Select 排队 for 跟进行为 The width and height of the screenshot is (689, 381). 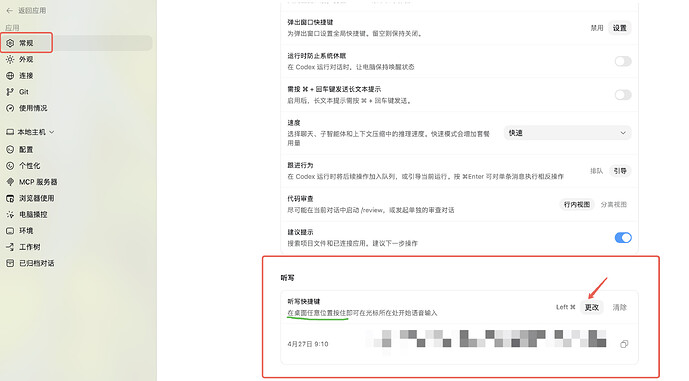click(596, 171)
